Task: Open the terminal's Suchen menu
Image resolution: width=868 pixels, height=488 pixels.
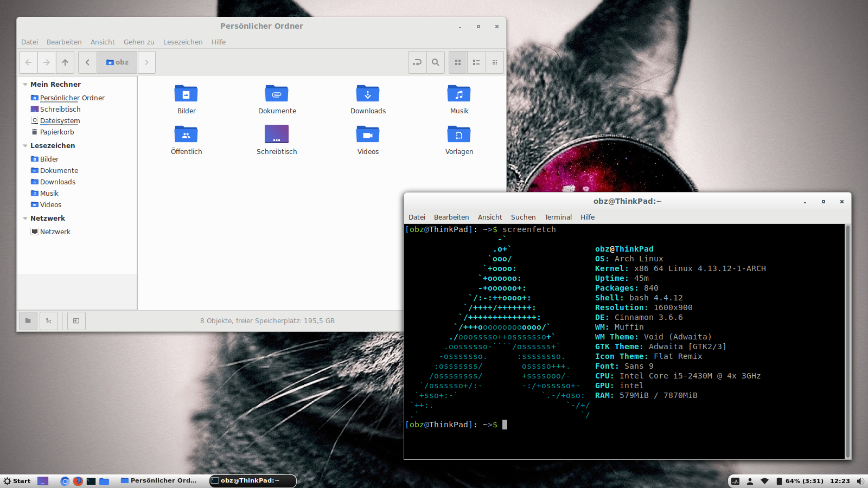Action: click(x=523, y=217)
